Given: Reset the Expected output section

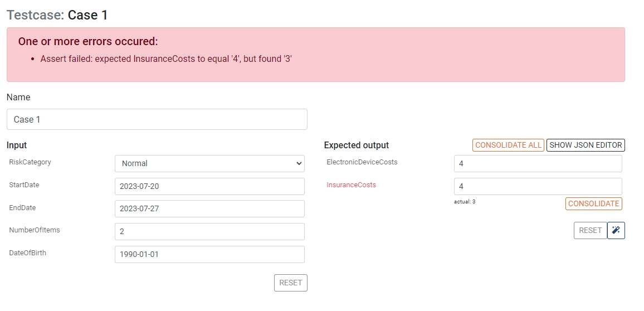Looking at the screenshot, I should [590, 230].
